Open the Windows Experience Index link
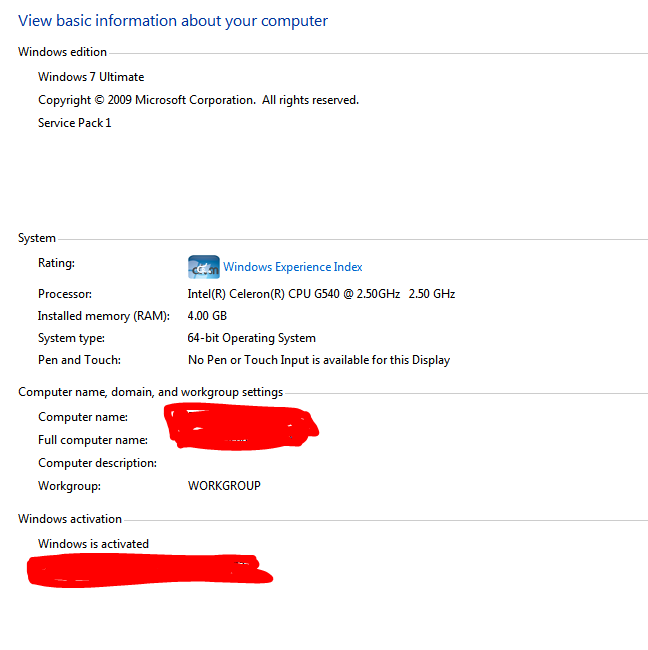The height and width of the screenshot is (650, 648). [293, 267]
